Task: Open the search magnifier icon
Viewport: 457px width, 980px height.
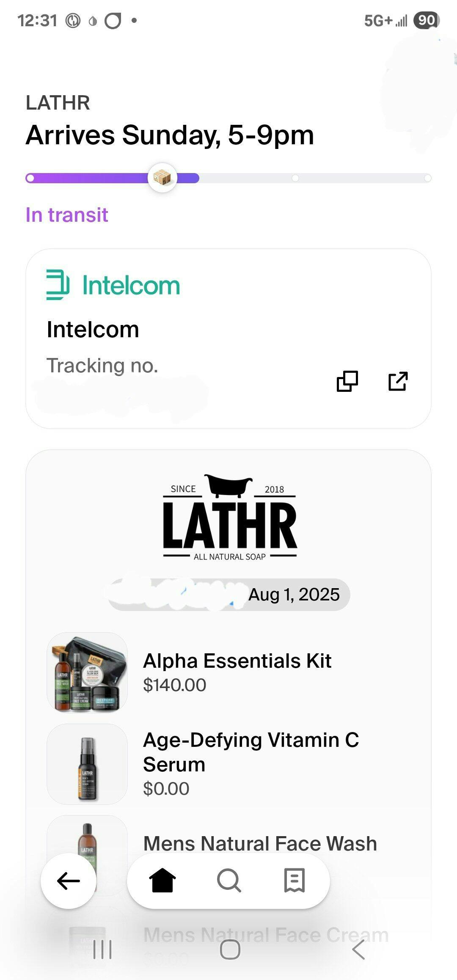Action: (x=229, y=881)
